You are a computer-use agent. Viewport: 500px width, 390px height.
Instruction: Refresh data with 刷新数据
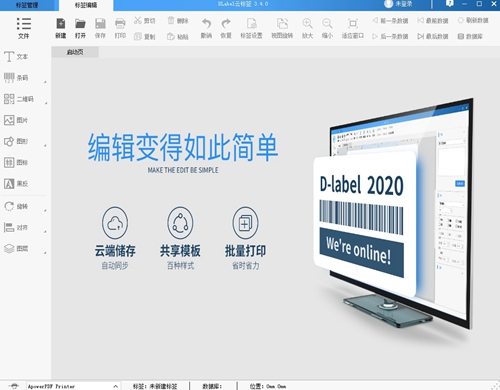tap(473, 21)
